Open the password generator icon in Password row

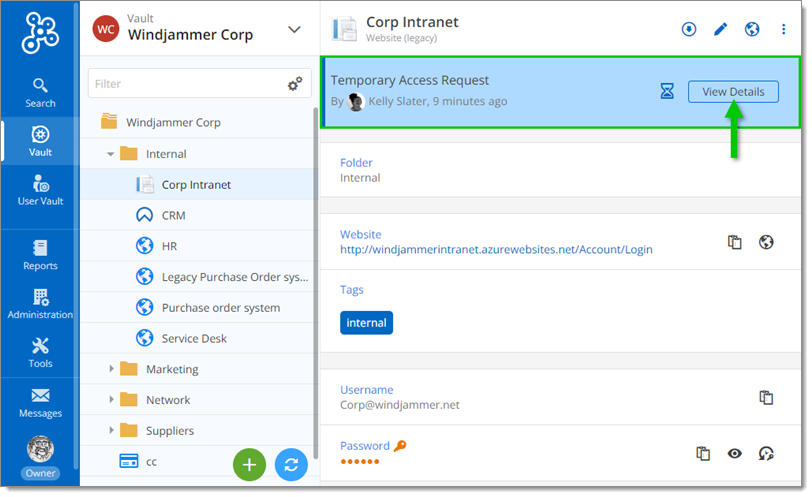click(766, 453)
